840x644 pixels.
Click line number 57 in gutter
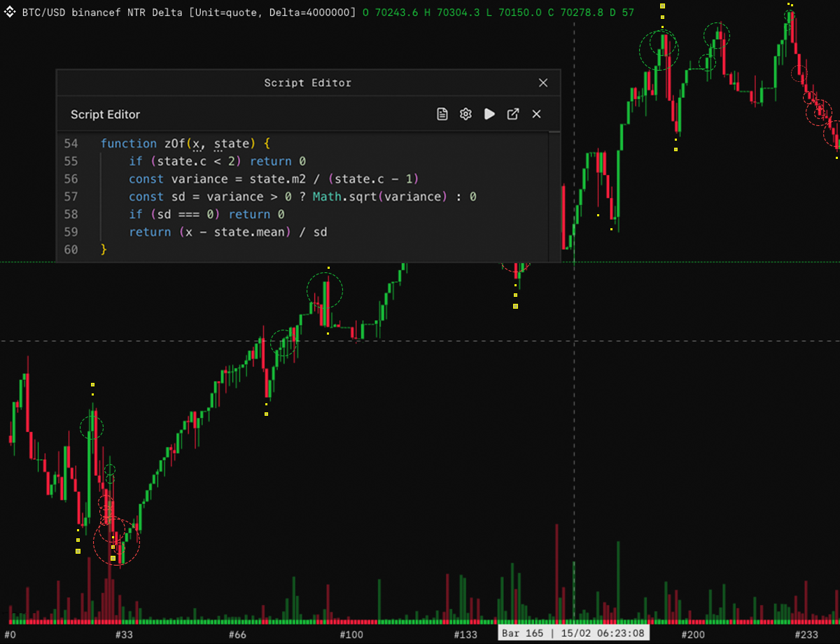pyautogui.click(x=71, y=197)
